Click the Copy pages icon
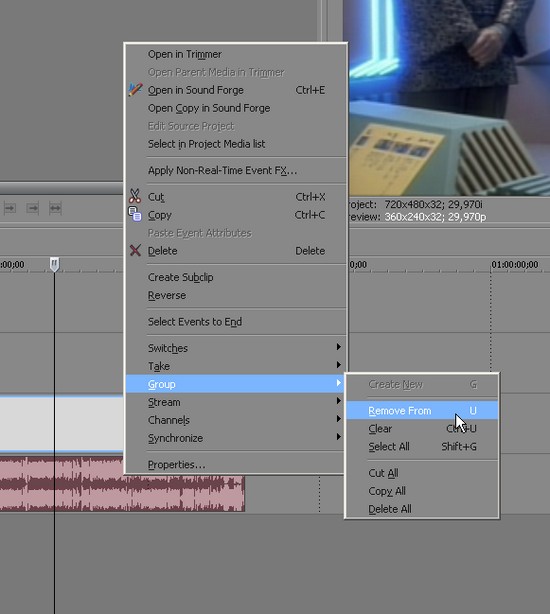Screen dimensions: 550x614 [135, 214]
